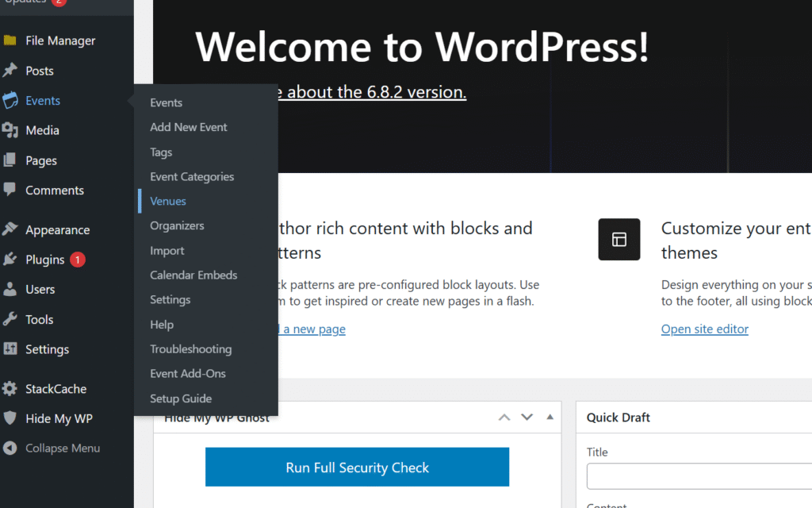Open site editor link
The height and width of the screenshot is (508, 812).
[x=704, y=329]
